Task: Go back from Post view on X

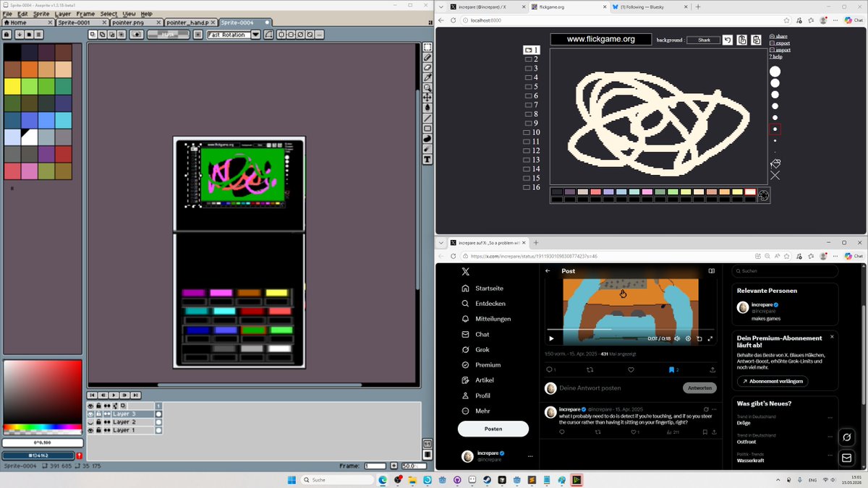Action: click(x=548, y=271)
